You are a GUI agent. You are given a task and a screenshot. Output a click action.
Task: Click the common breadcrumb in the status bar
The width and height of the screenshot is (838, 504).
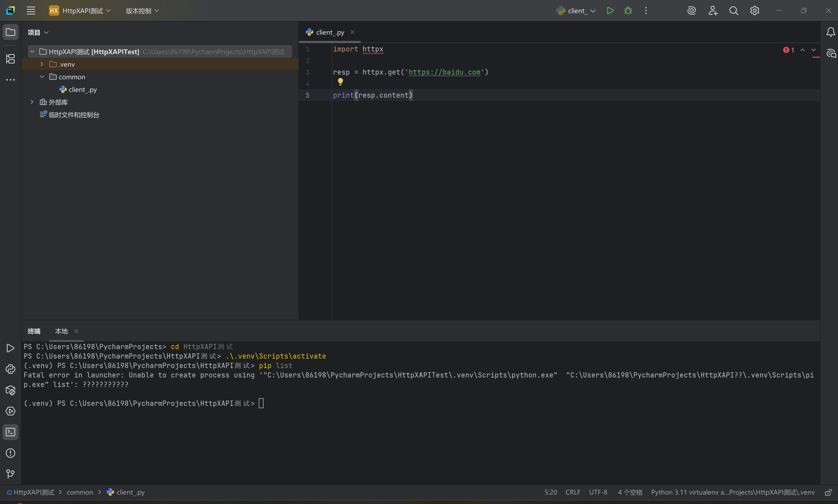coord(80,492)
